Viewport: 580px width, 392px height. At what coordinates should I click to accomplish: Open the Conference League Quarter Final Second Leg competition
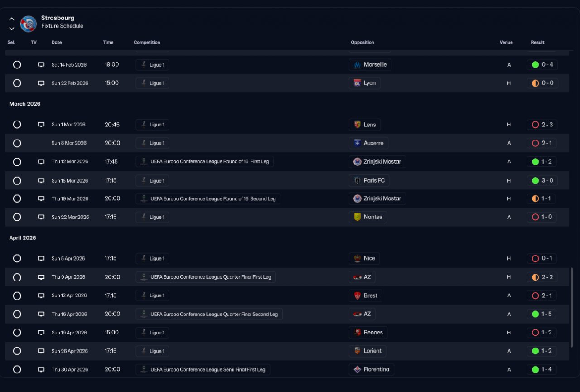pos(209,314)
